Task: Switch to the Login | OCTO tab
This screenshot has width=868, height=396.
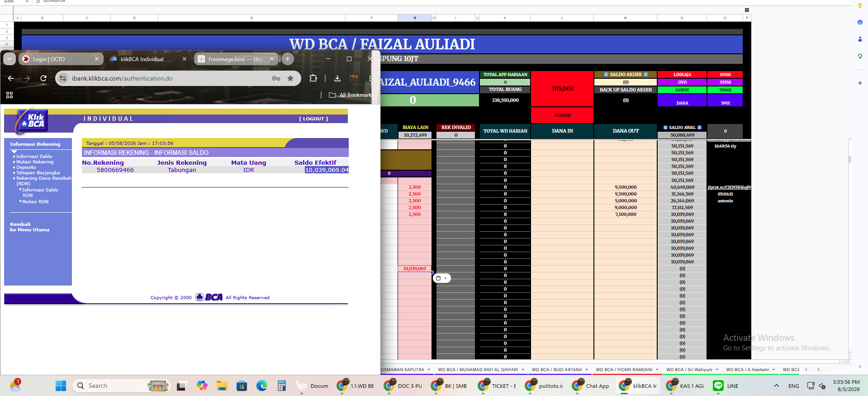Action: 60,59
